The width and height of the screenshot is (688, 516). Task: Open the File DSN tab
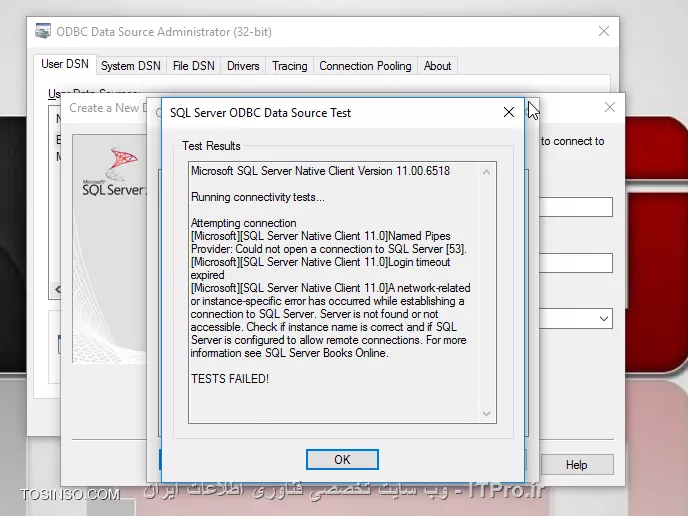tap(194, 66)
